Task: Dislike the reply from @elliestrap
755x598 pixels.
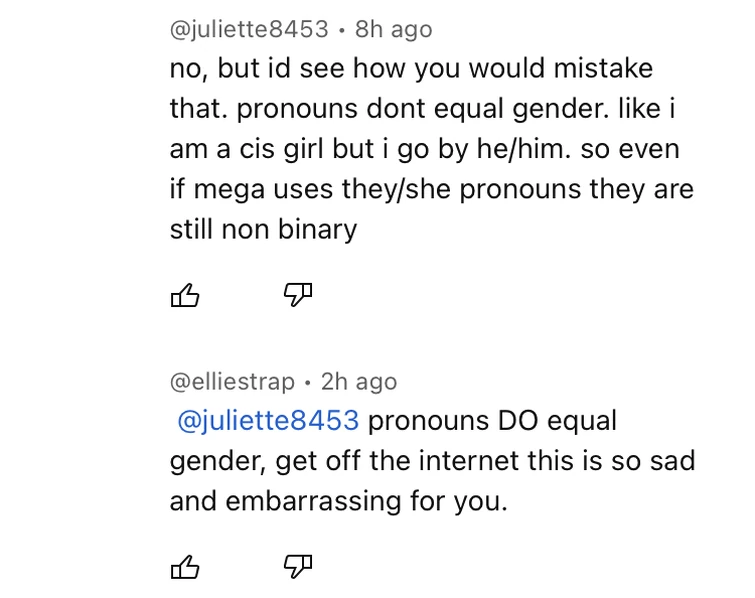Action: tap(298, 567)
